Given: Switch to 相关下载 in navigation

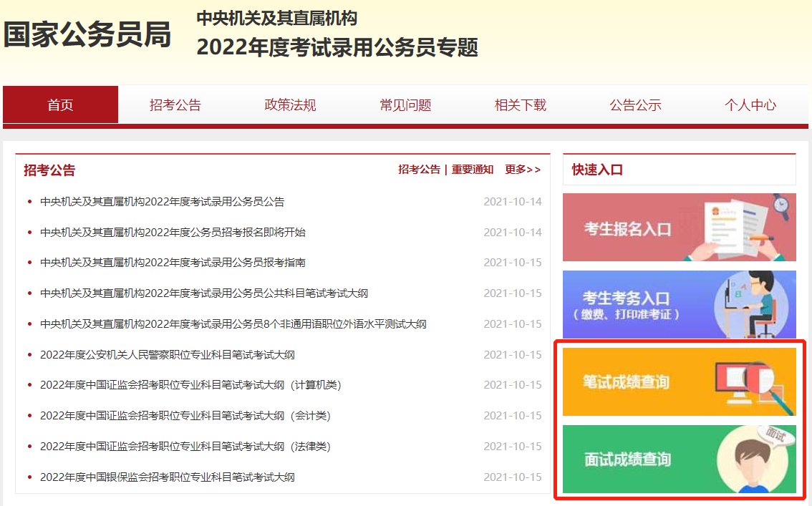Looking at the screenshot, I should [521, 105].
